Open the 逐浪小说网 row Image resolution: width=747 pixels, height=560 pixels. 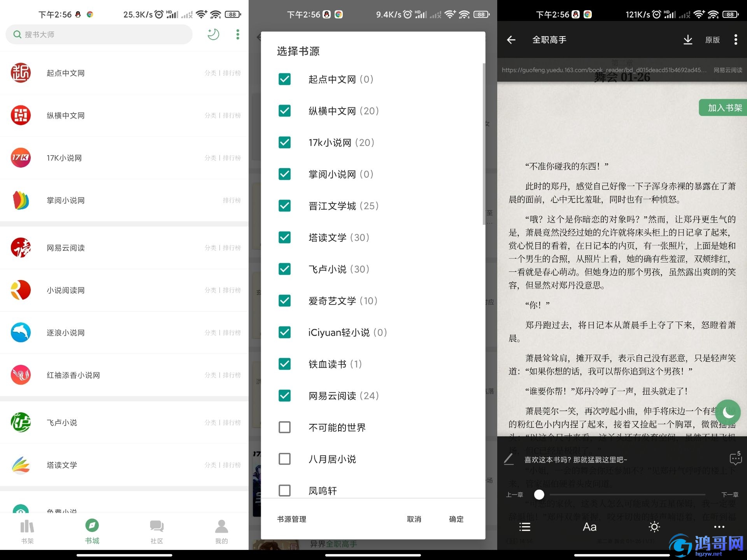[124, 332]
